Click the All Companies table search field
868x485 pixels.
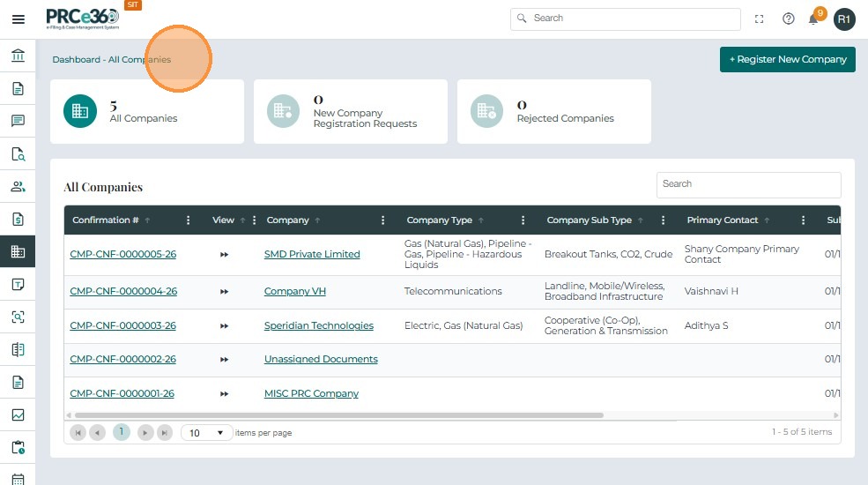748,184
